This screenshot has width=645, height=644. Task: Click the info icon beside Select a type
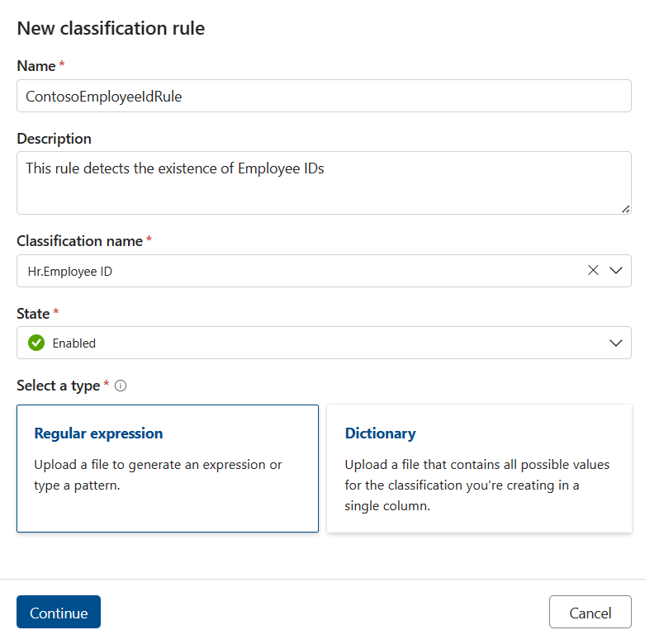click(x=121, y=386)
